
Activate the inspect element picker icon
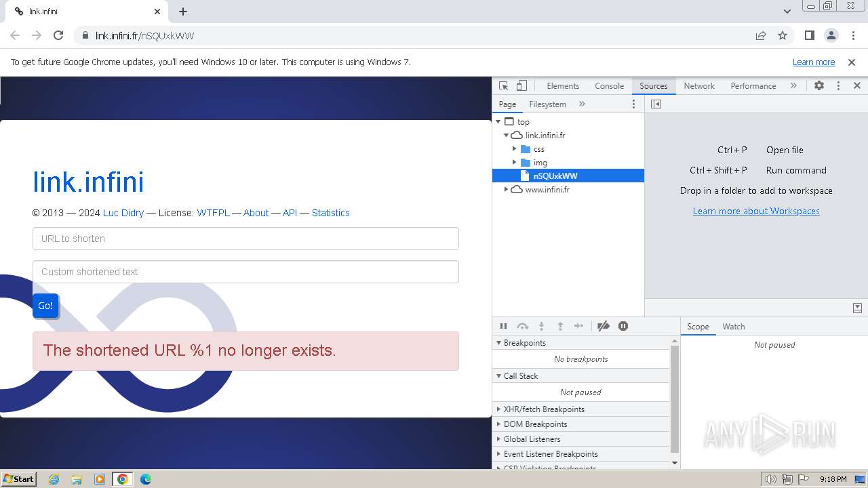coord(503,86)
